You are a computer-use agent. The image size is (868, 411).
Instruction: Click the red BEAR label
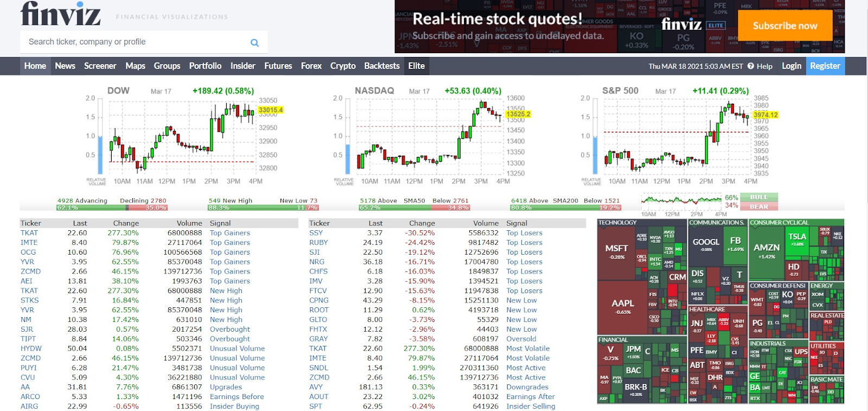pos(759,206)
